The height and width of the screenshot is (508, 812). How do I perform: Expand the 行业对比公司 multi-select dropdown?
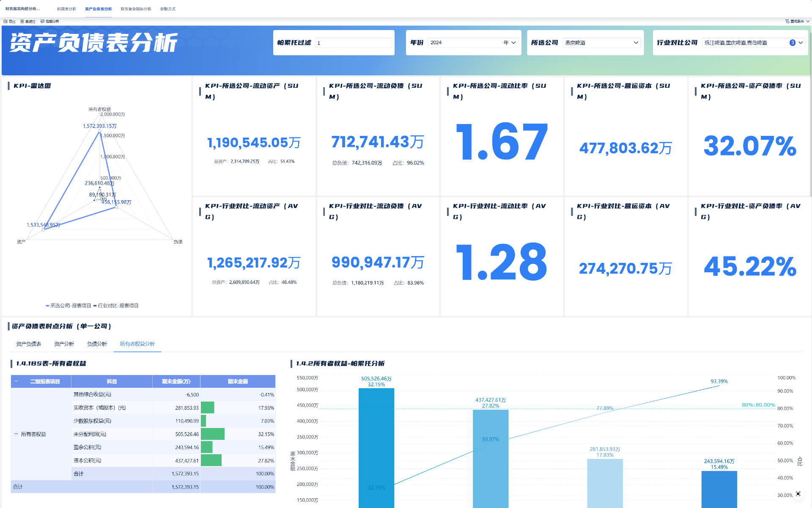click(x=801, y=43)
